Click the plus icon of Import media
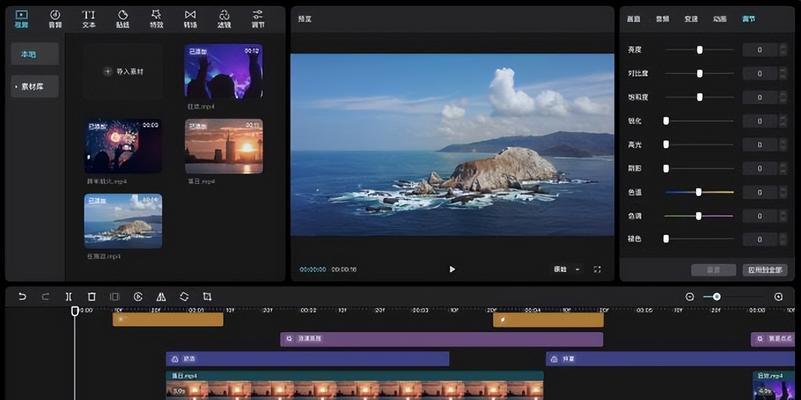The height and width of the screenshot is (400, 801). [x=108, y=72]
